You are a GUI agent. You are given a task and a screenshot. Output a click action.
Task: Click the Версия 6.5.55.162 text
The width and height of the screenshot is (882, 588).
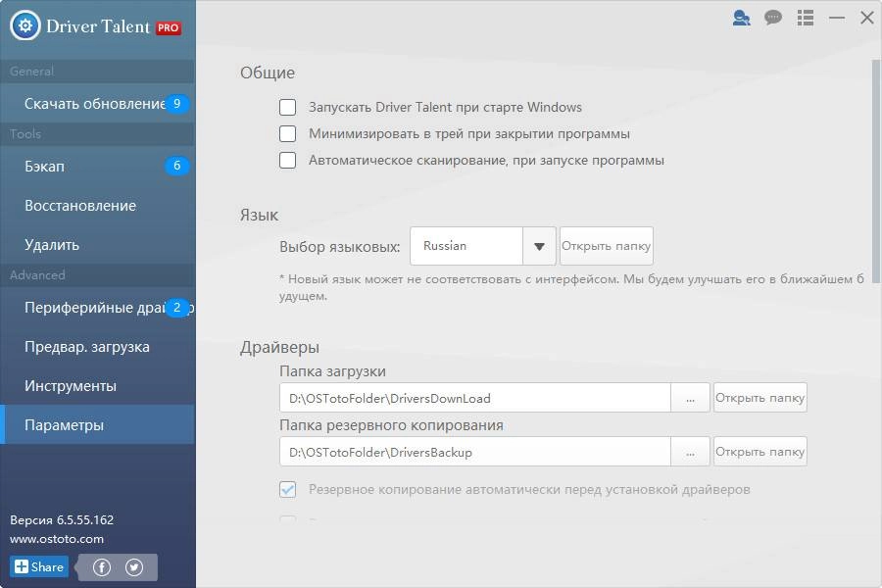click(62, 519)
